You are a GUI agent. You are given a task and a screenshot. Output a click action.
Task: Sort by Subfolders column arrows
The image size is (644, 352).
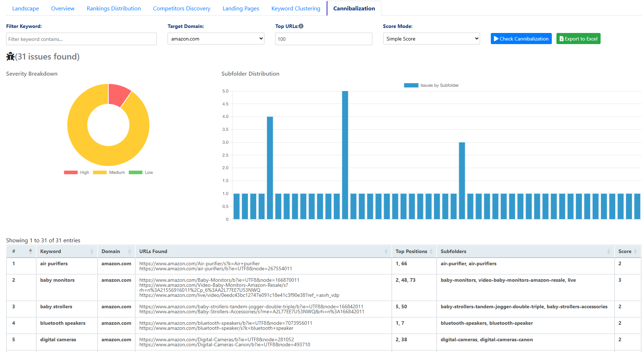tap(609, 251)
